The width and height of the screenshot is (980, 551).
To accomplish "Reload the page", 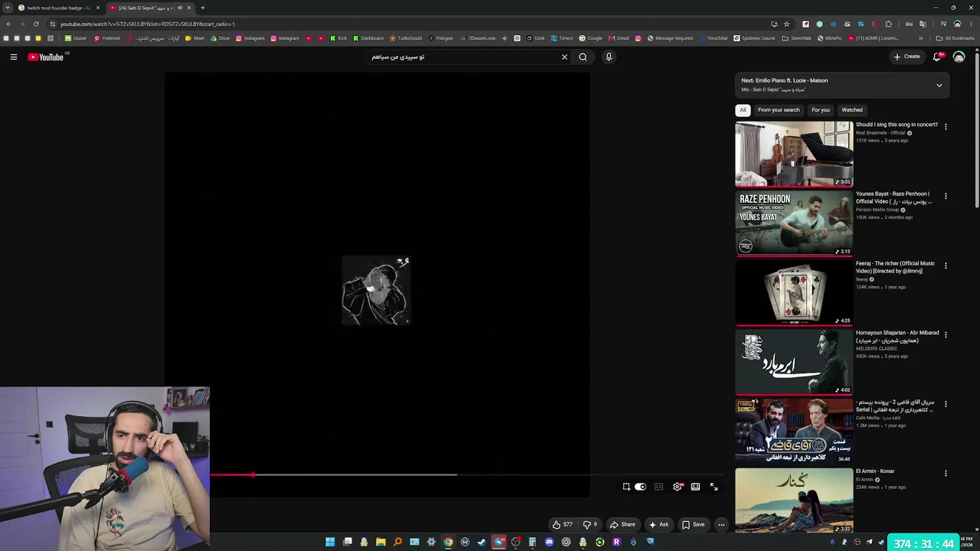I will click(36, 24).
